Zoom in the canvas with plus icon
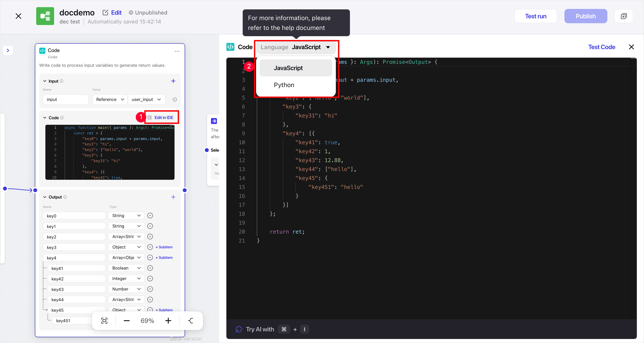 pyautogui.click(x=168, y=320)
